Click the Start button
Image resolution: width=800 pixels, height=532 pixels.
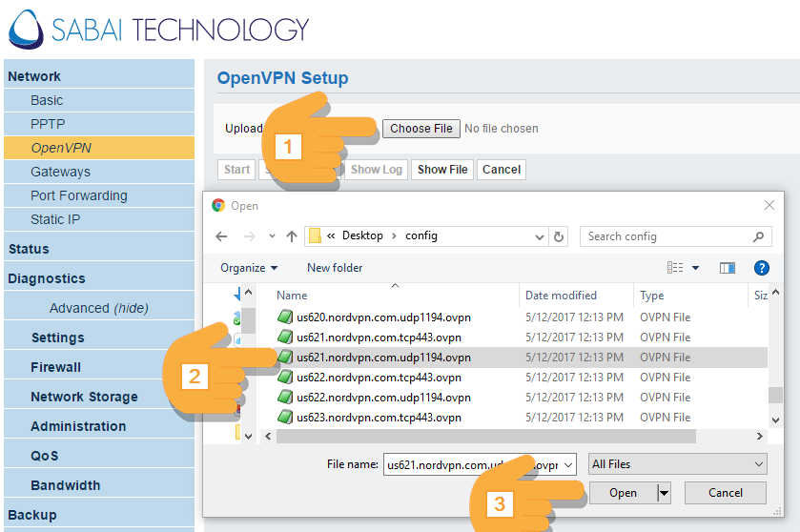coord(236,170)
